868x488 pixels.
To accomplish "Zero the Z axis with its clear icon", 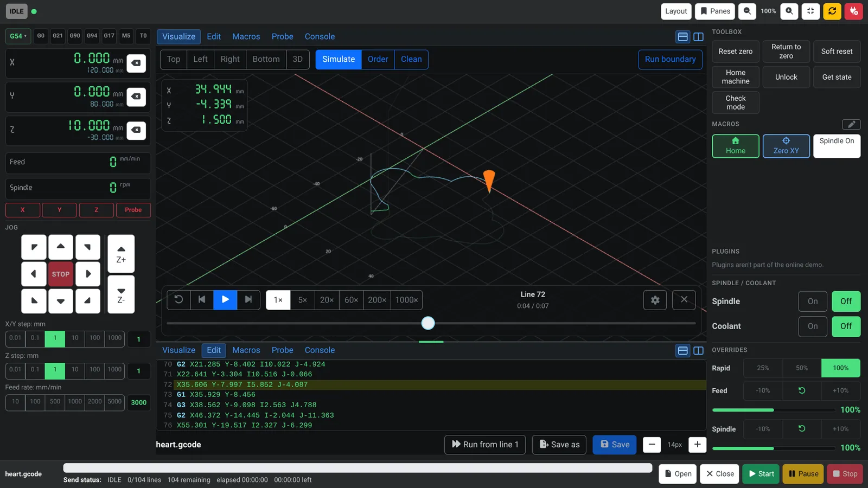I will pyautogui.click(x=136, y=130).
